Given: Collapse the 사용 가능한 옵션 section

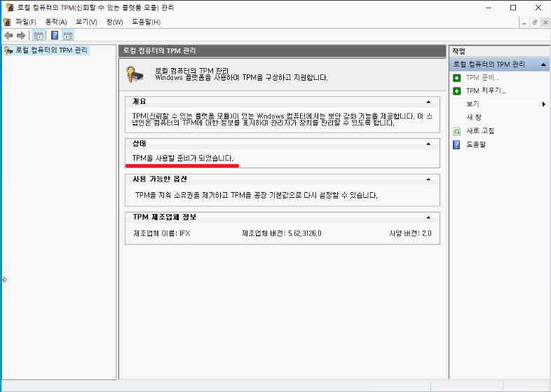Looking at the screenshot, I should (x=428, y=180).
